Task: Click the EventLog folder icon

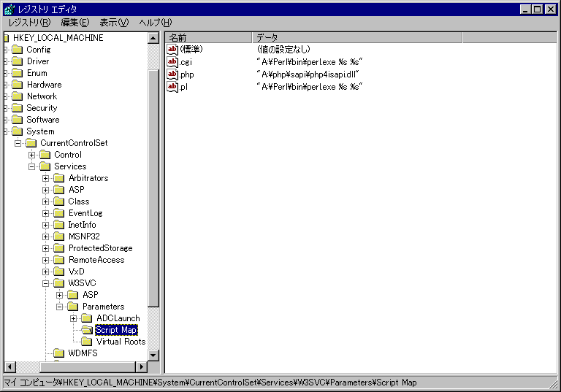Action: (x=59, y=213)
